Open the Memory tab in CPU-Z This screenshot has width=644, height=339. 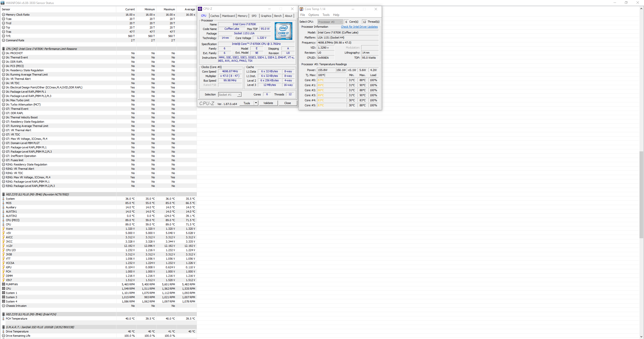[x=242, y=16]
